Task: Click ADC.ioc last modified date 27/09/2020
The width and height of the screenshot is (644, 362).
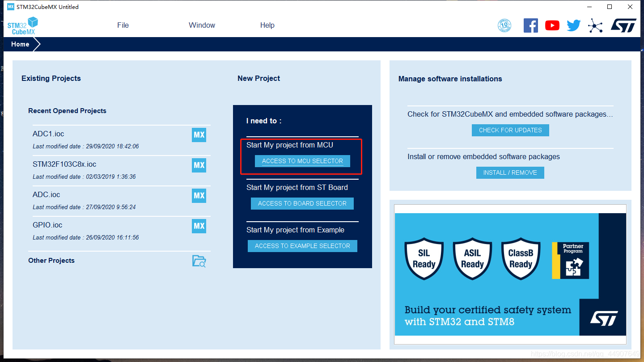Action: pyautogui.click(x=84, y=207)
